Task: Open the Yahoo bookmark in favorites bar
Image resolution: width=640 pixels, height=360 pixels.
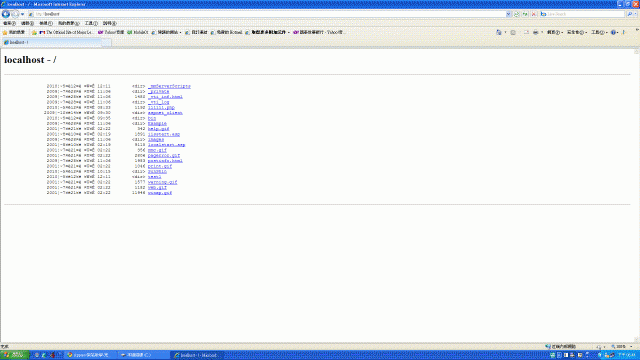Action: tap(111, 32)
